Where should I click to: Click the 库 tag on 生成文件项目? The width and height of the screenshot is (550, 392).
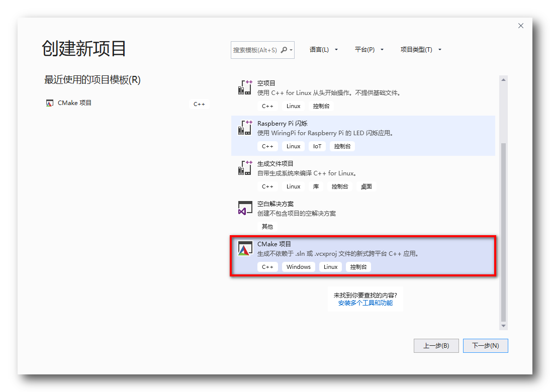[x=316, y=186]
